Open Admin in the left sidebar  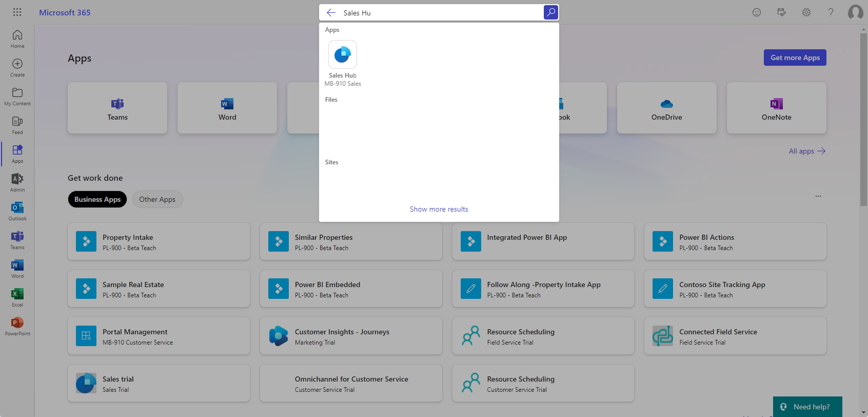pyautogui.click(x=17, y=183)
